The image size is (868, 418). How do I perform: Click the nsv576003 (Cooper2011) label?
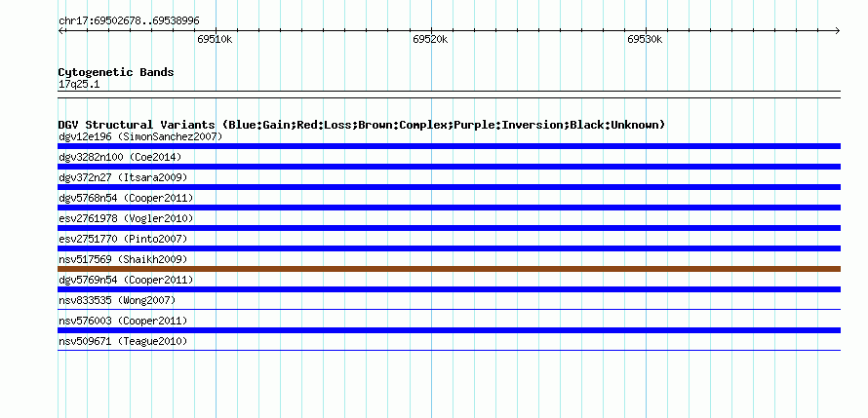123,321
